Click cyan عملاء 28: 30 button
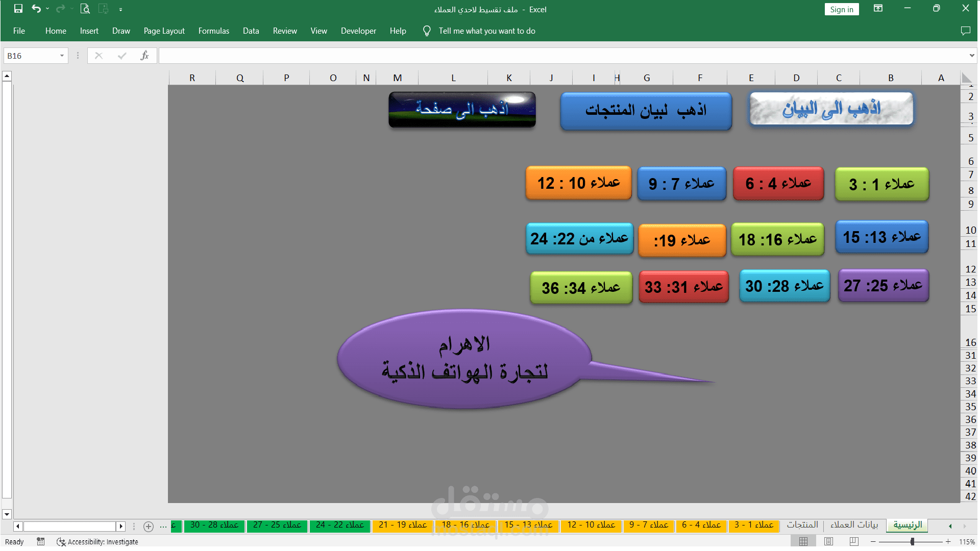The width and height of the screenshot is (980, 551). pyautogui.click(x=785, y=286)
